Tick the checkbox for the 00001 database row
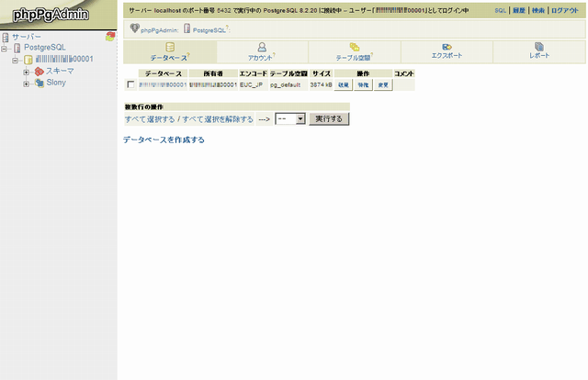Screen dimensions: 588x380 130,84
